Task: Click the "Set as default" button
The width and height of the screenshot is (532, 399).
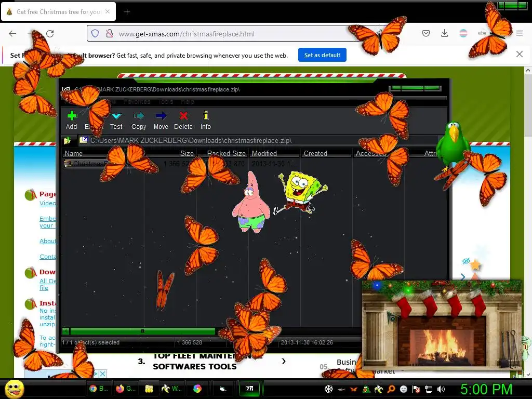Action: 322,55
